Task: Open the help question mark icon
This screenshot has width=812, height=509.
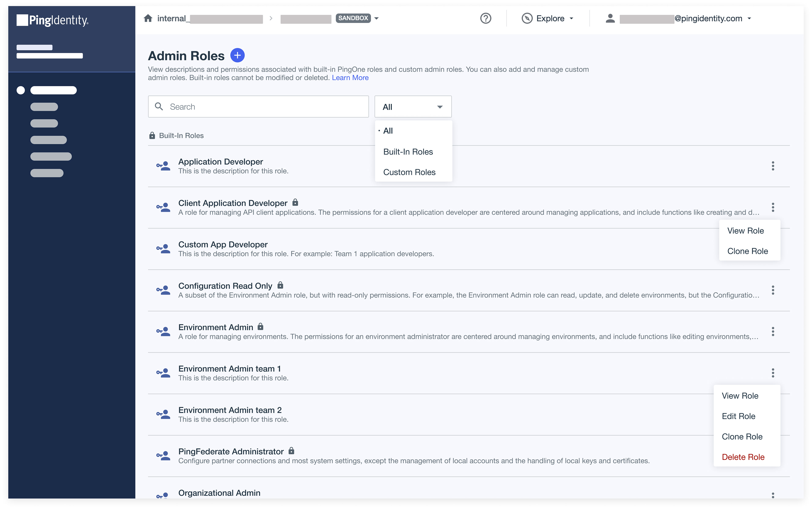Action: tap(485, 18)
